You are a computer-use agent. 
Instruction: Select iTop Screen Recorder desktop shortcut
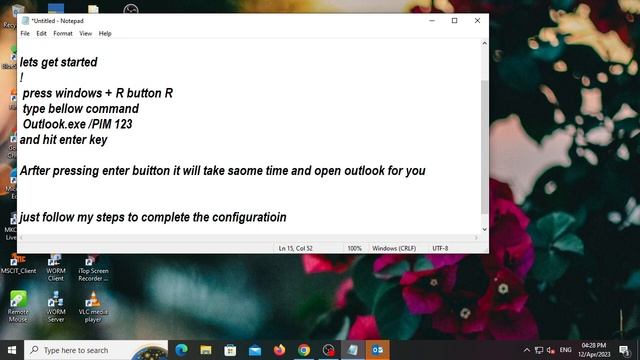click(93, 268)
